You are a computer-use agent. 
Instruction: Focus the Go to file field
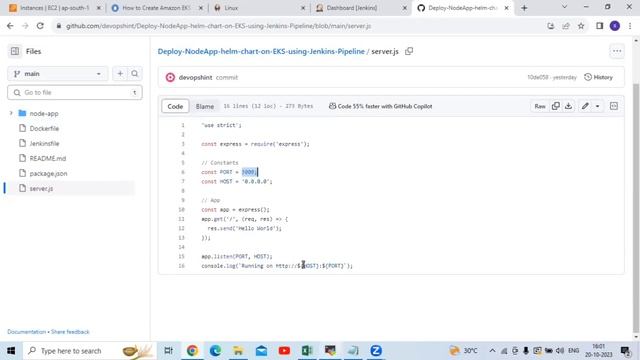tap(75, 93)
